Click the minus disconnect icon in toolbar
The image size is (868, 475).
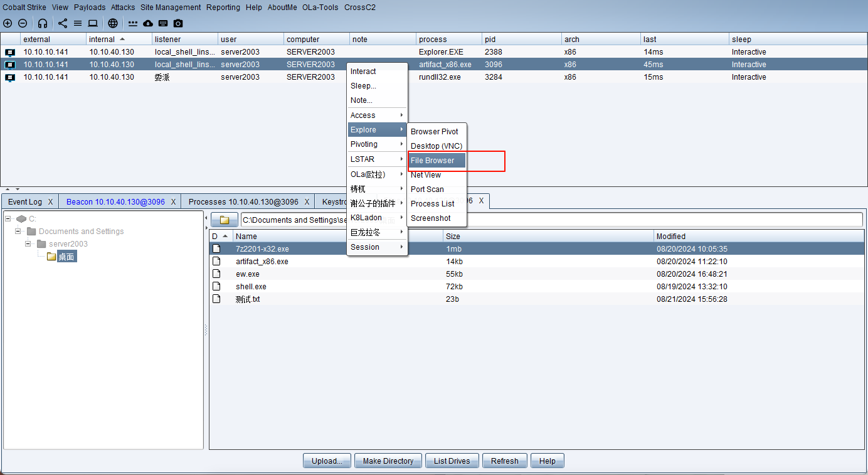click(x=23, y=23)
